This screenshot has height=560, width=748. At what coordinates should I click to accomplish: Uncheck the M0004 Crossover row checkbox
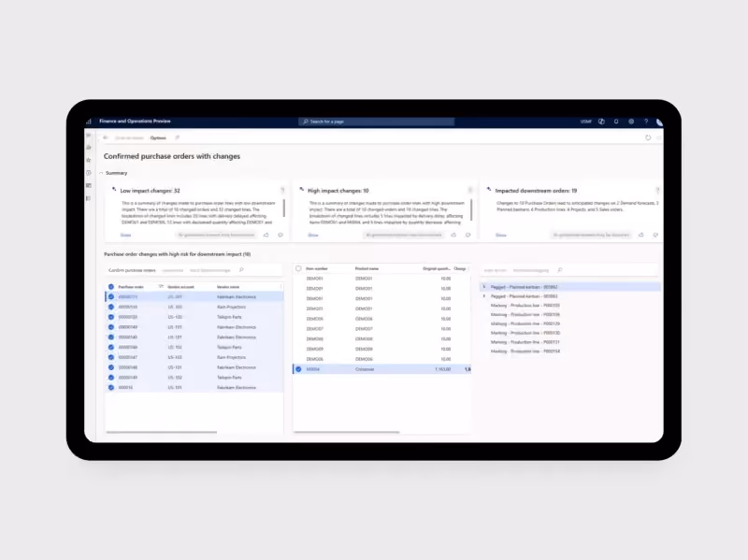tap(298, 369)
